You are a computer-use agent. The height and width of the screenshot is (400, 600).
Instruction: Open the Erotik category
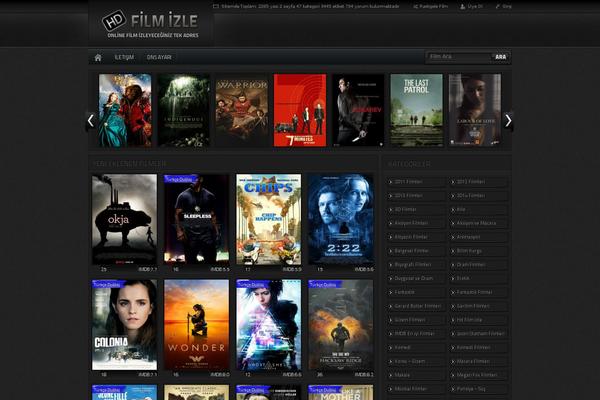[478, 278]
